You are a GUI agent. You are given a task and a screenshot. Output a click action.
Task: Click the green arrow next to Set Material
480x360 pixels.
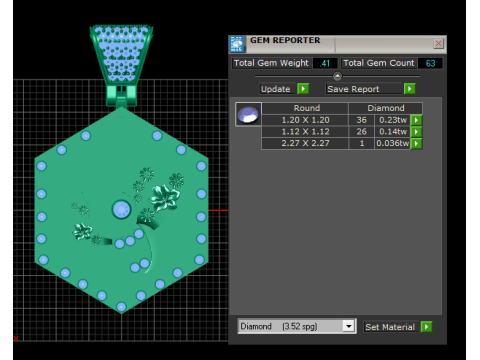click(426, 327)
